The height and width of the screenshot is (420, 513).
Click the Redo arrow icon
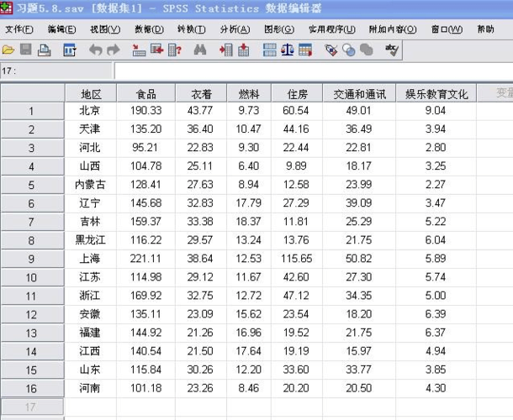point(114,50)
